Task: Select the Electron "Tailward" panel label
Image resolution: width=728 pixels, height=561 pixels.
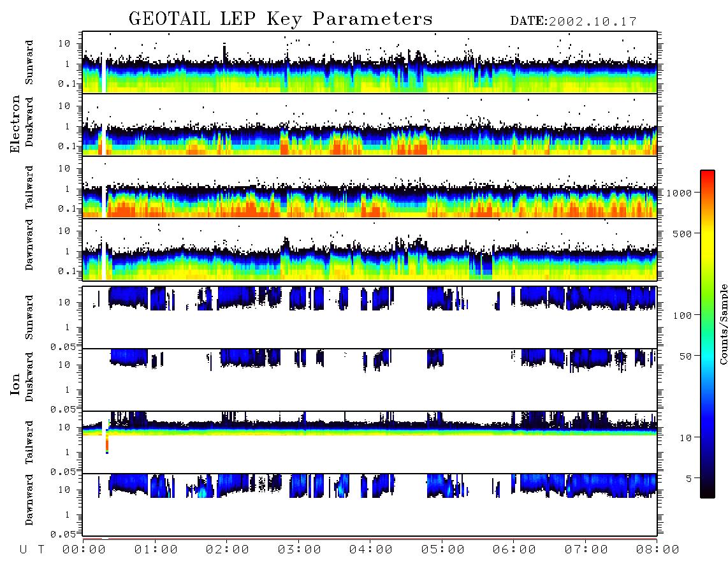Action: (29, 187)
